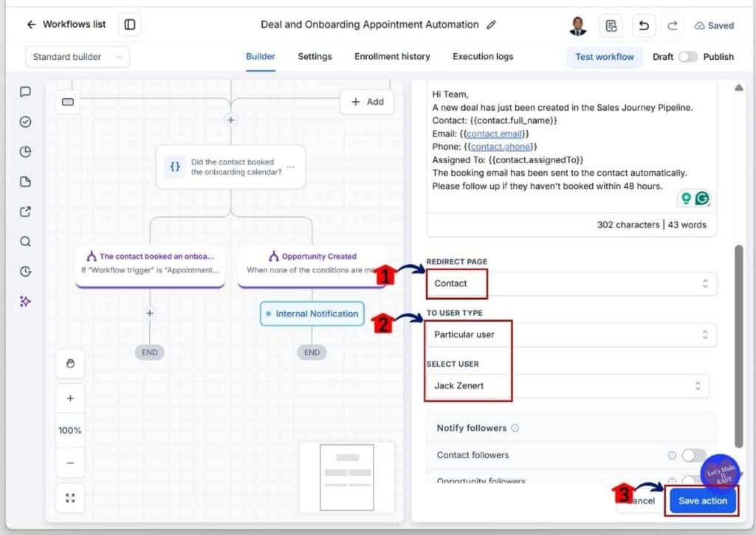Click the panel scroll-up arrow
Screen dimensions: 756x535
point(738,88)
